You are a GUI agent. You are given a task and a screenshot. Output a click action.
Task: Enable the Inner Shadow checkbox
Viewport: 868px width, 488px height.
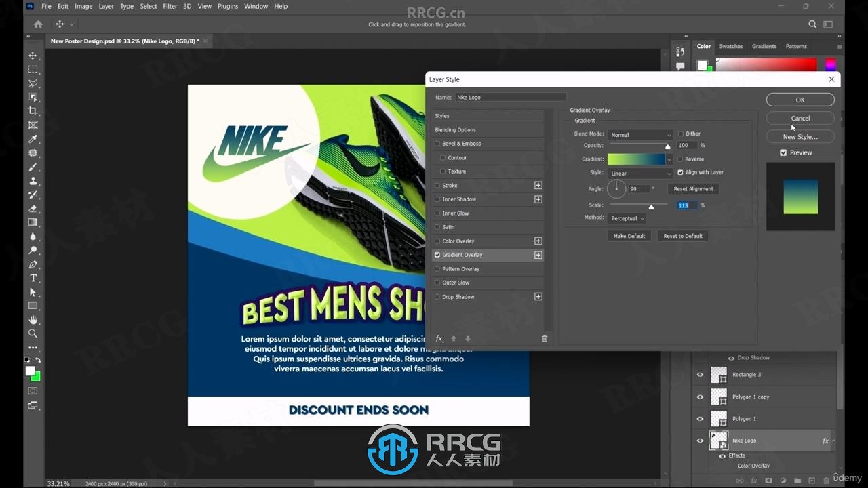437,199
